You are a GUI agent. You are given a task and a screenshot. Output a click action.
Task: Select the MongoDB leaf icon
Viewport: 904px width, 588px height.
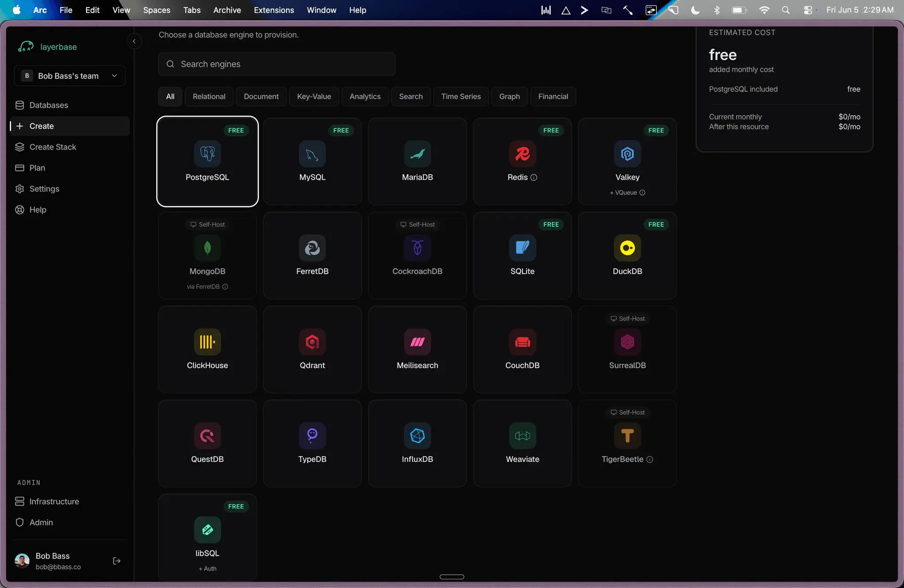(207, 248)
